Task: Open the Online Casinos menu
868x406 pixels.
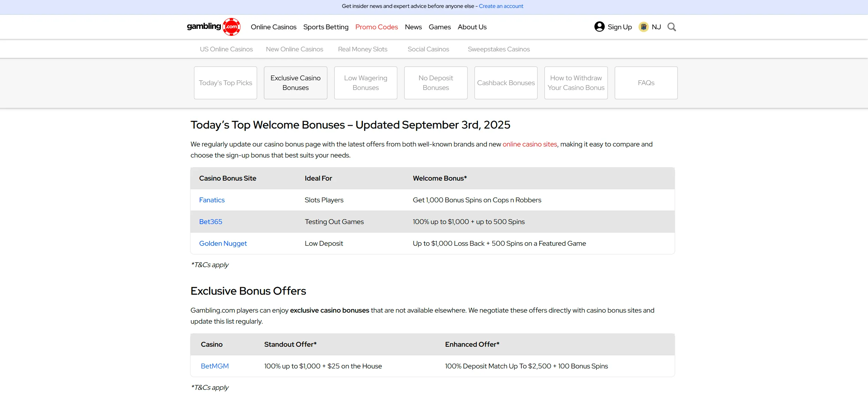Action: tap(274, 27)
